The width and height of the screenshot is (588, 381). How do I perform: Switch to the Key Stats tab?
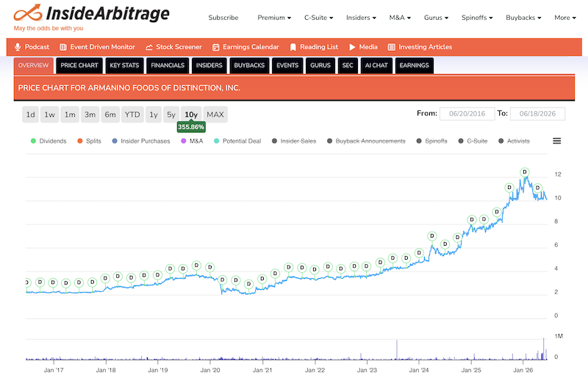point(124,65)
